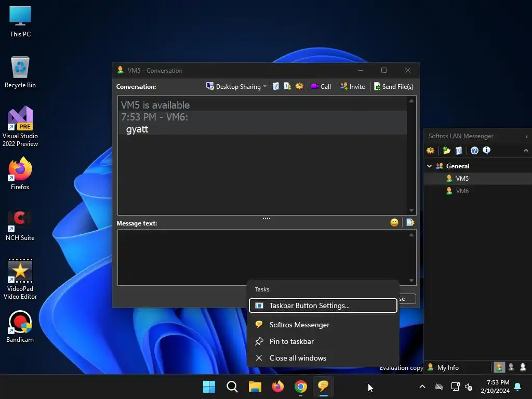Click 'VM5 is available' status line
Screen dimensions: 532x399
(155, 105)
